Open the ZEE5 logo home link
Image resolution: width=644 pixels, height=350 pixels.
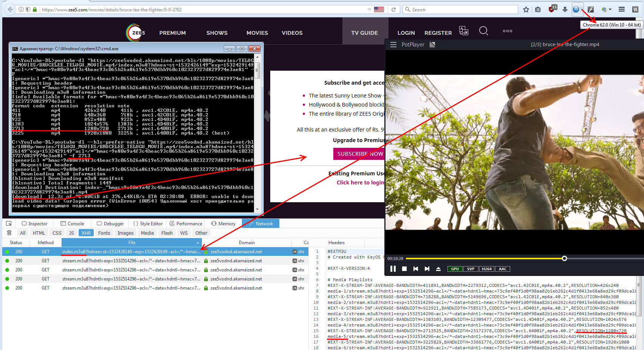point(136,33)
